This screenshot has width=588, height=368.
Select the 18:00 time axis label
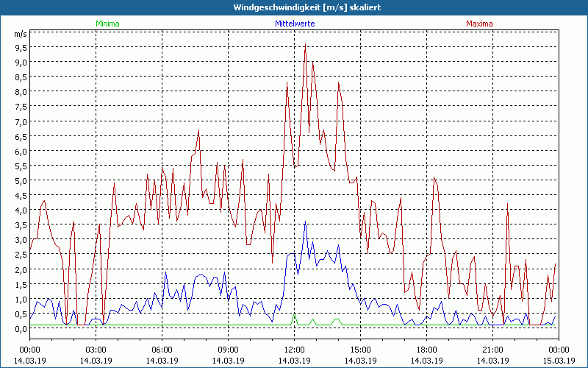coord(426,350)
